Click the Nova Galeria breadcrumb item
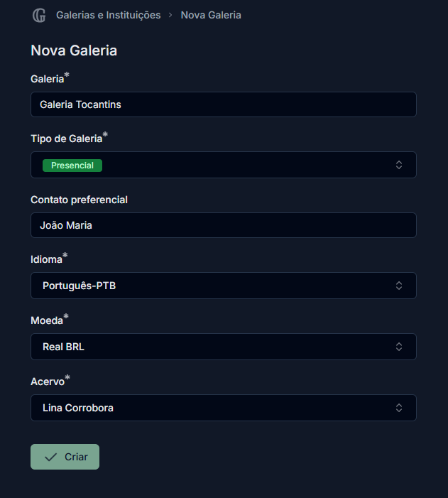 click(x=211, y=15)
